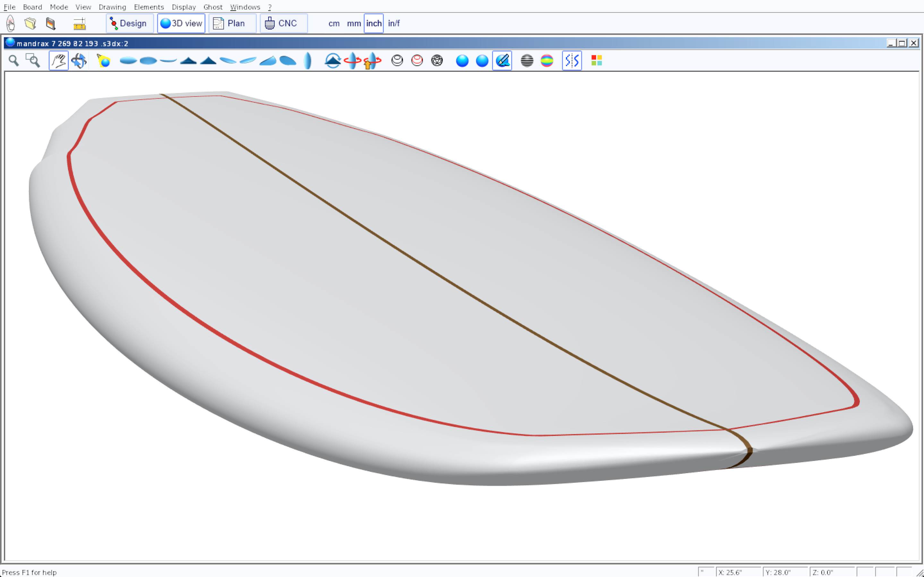Click the open folder file icon
The image size is (924, 577).
[x=30, y=23]
